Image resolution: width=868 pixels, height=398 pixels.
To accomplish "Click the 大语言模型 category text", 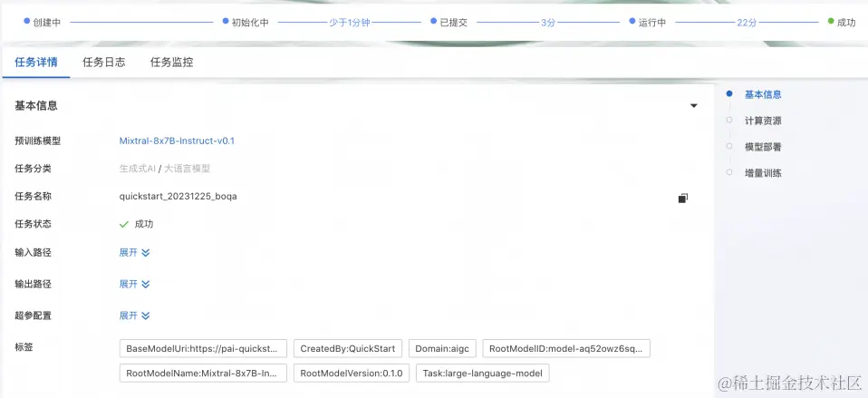I will [x=188, y=169].
